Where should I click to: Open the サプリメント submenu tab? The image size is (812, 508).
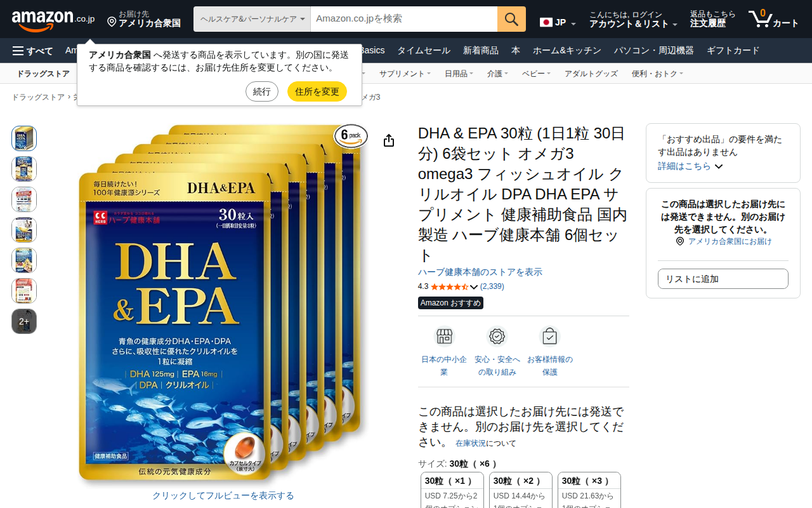click(x=405, y=74)
